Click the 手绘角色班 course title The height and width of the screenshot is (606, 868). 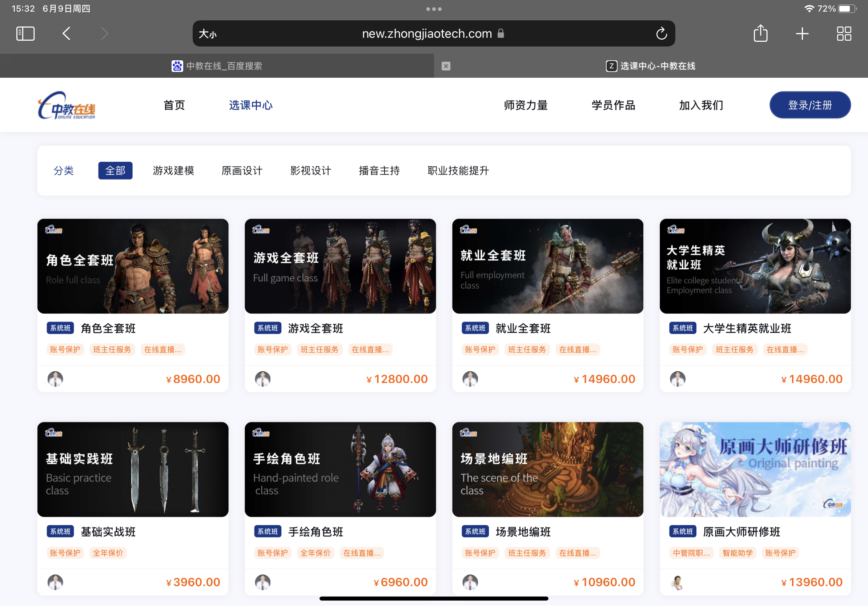pos(316,532)
